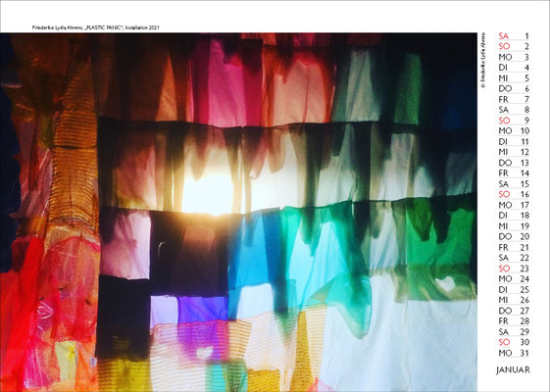Screen dimensions: 550x392
Task: Select calendar day SA 22
Action: coord(514,258)
